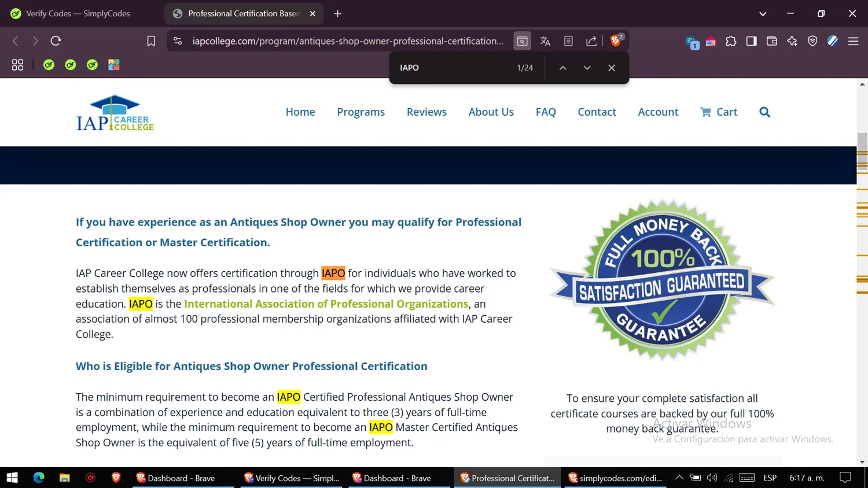Open the Account menu item
868x488 pixels.
(658, 112)
